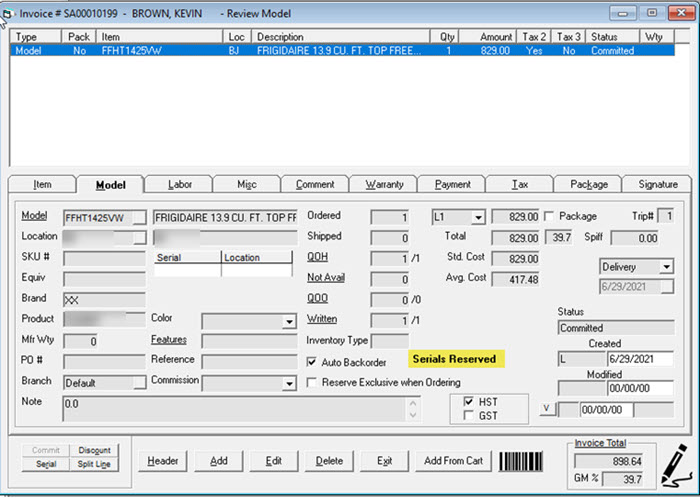
Task: Click the barcode scan icon
Action: click(521, 461)
